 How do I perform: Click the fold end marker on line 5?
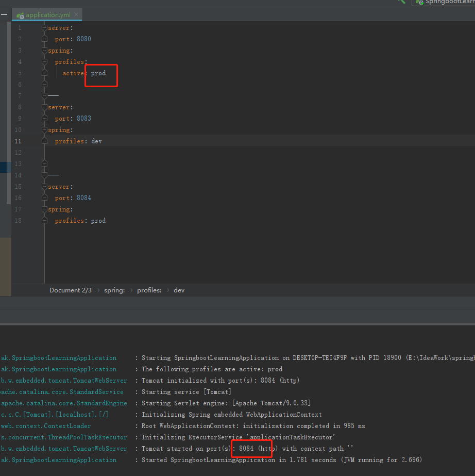[x=45, y=73]
